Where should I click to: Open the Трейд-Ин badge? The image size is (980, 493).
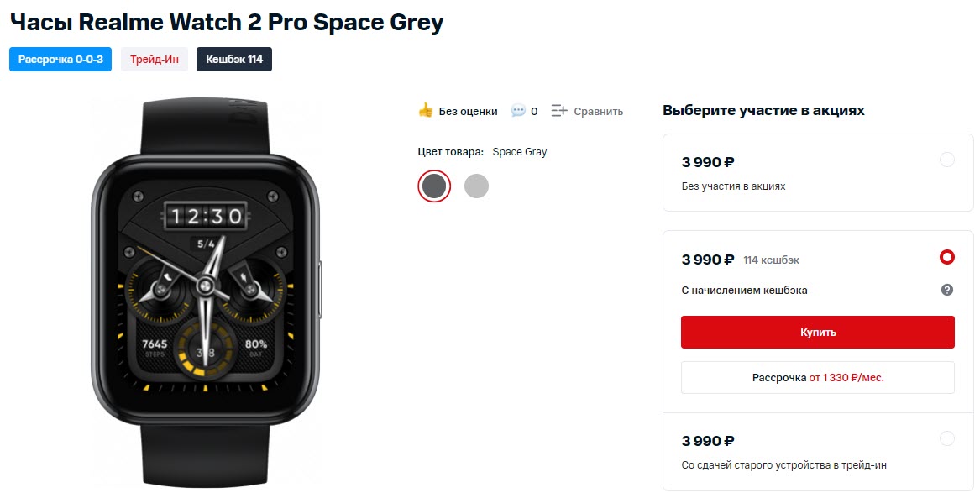click(154, 59)
